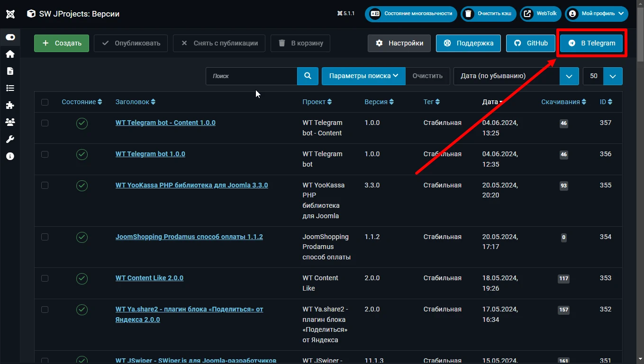Click into the Поиск search field

(x=252, y=76)
